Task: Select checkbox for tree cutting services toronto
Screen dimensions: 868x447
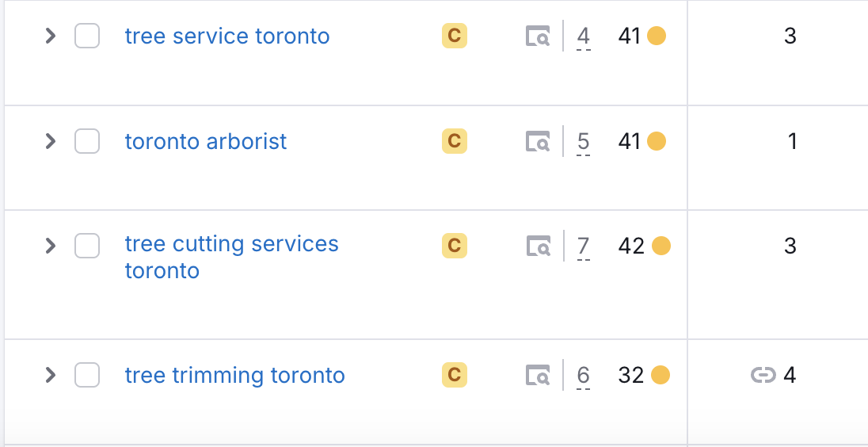Action: click(87, 246)
